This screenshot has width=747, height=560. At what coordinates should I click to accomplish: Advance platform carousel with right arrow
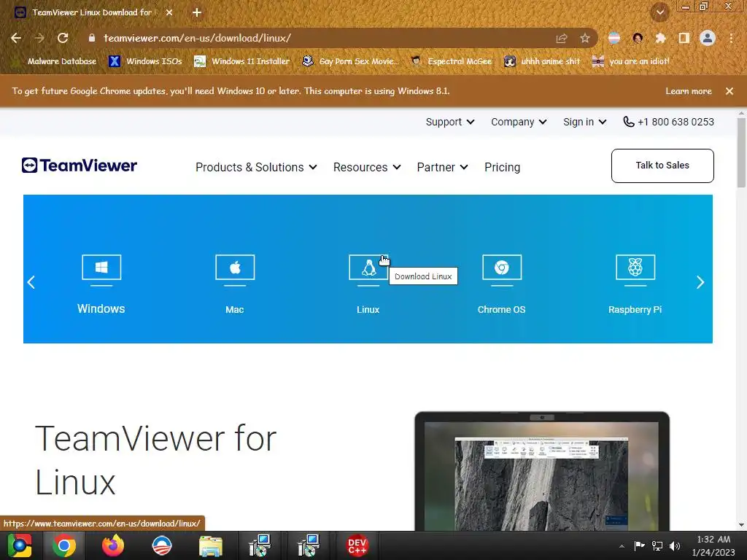(700, 282)
